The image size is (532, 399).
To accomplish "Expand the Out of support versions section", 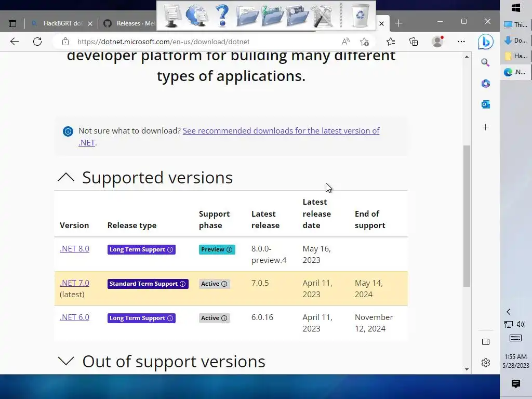I will click(x=66, y=361).
